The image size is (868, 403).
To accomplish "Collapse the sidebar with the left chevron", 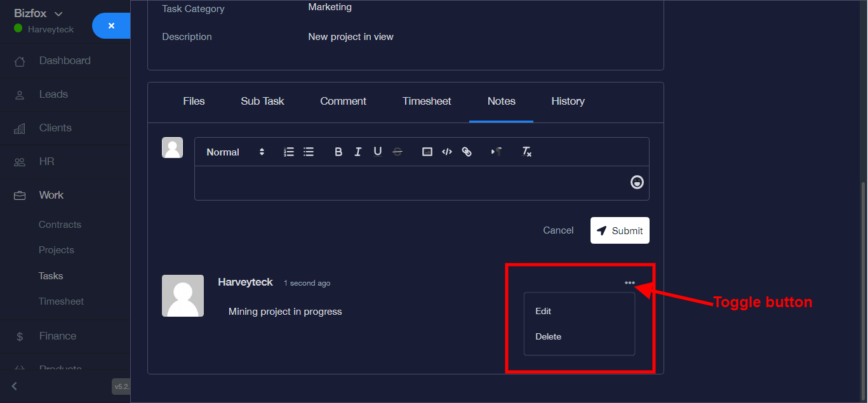I will pos(15,386).
